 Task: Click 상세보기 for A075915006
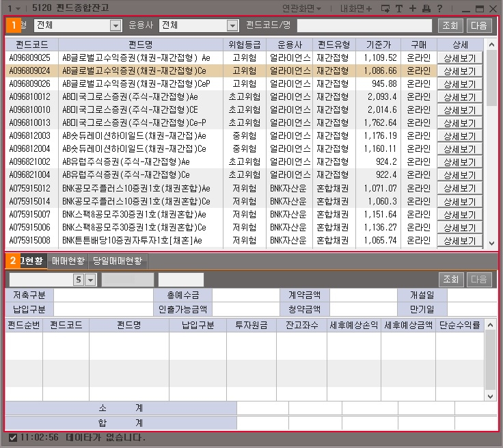tap(460, 228)
